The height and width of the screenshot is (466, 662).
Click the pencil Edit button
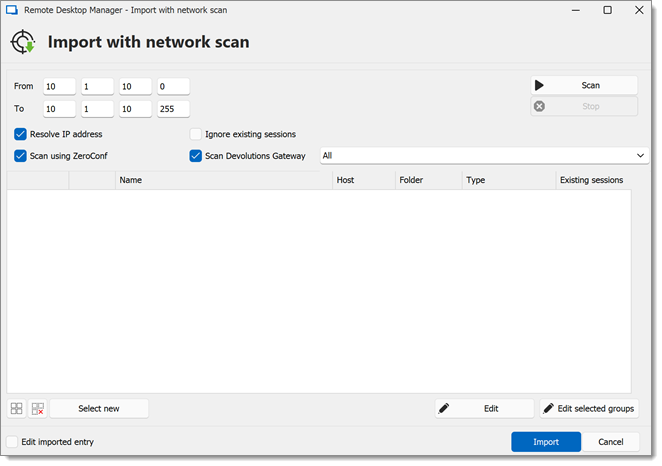[484, 409]
